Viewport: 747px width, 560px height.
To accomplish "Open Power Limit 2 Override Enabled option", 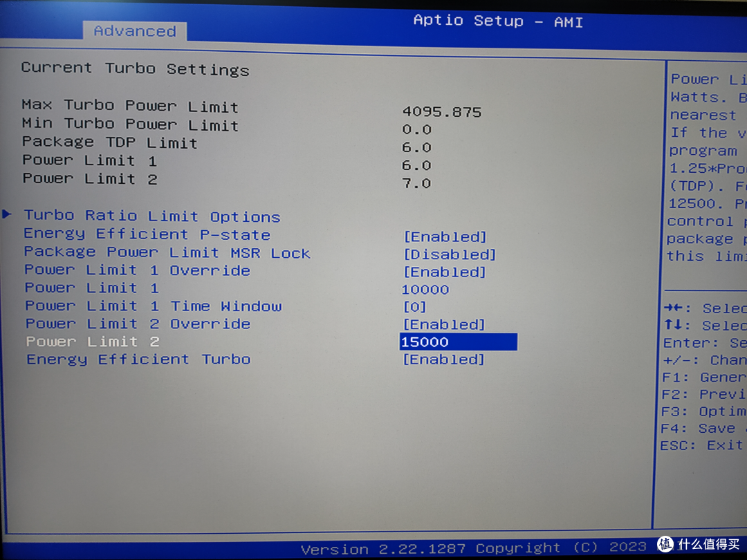I will click(444, 324).
